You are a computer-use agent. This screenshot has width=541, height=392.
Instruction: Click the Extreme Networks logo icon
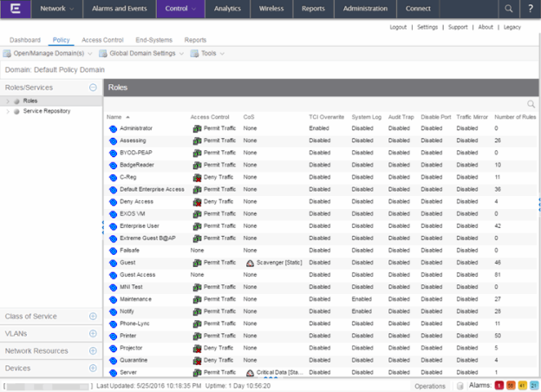click(16, 9)
